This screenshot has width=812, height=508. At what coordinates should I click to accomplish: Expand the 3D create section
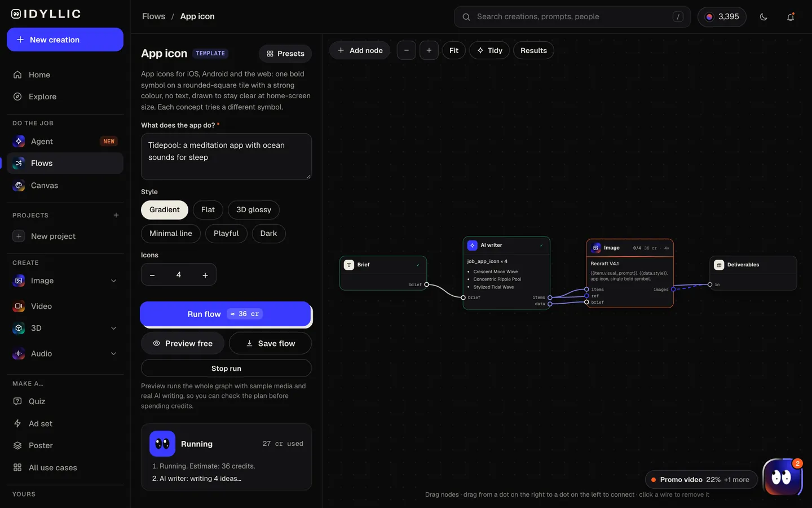pyautogui.click(x=114, y=329)
